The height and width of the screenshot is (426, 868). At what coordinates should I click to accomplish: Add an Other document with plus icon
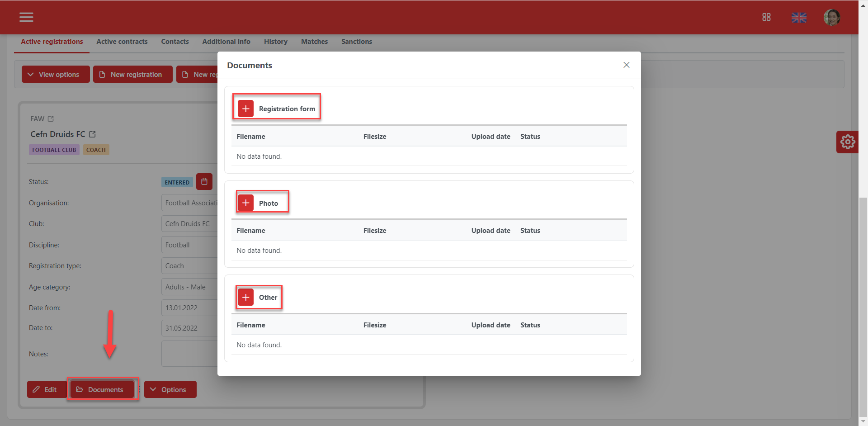(x=246, y=298)
